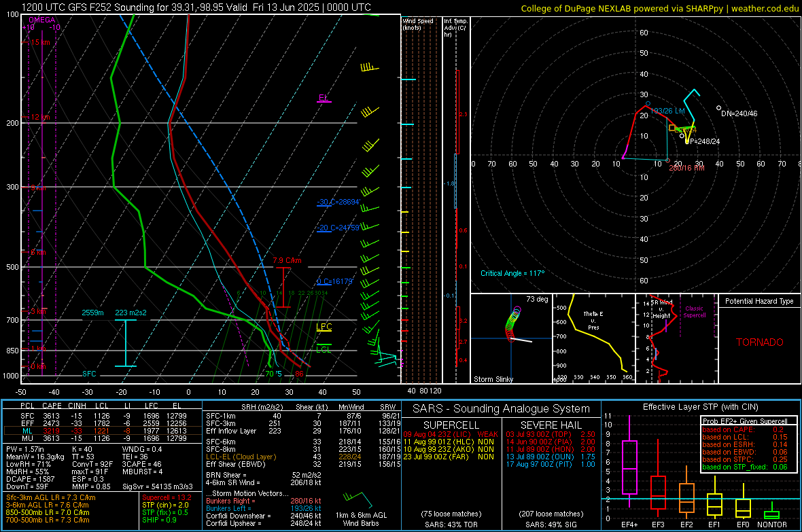Click the "EF2" axis label under the box plots
Screen dimensions: 802x532
[x=686, y=525]
